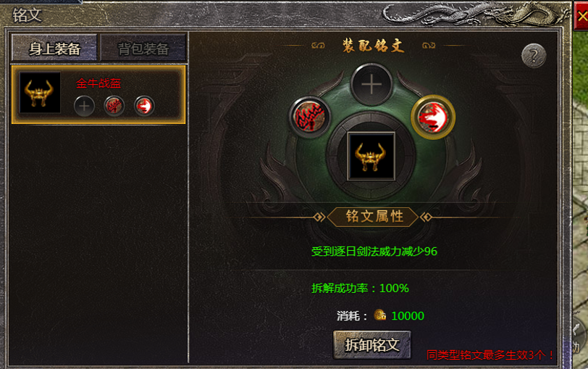Click the 金牛战盔 item name
The width and height of the screenshot is (588, 369).
coord(98,83)
